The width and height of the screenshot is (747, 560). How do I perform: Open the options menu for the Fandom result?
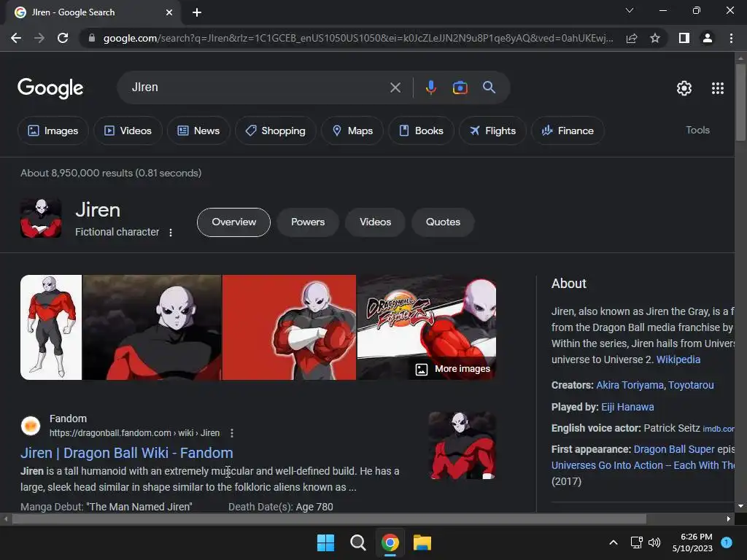pyautogui.click(x=231, y=433)
